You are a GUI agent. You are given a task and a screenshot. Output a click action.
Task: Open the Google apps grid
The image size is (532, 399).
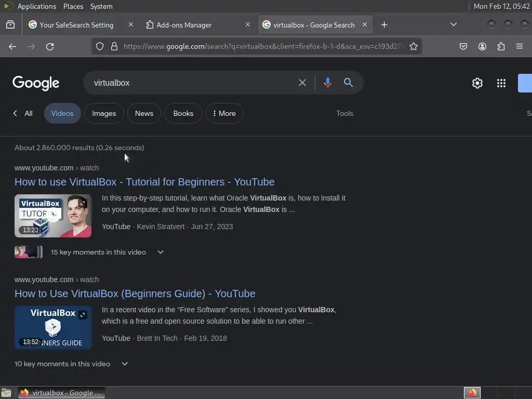click(501, 83)
